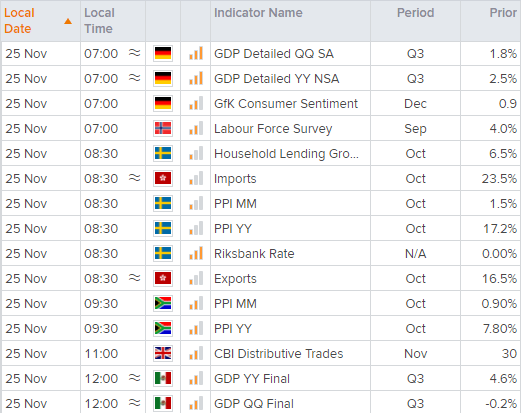The image size is (521, 413).
Task: Click the German flag in GDP Detailed QQ SA row
Action: pos(163,53)
